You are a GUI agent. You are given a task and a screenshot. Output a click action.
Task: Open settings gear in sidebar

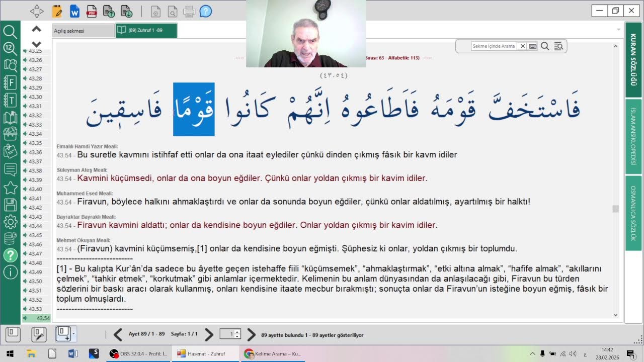[10, 221]
